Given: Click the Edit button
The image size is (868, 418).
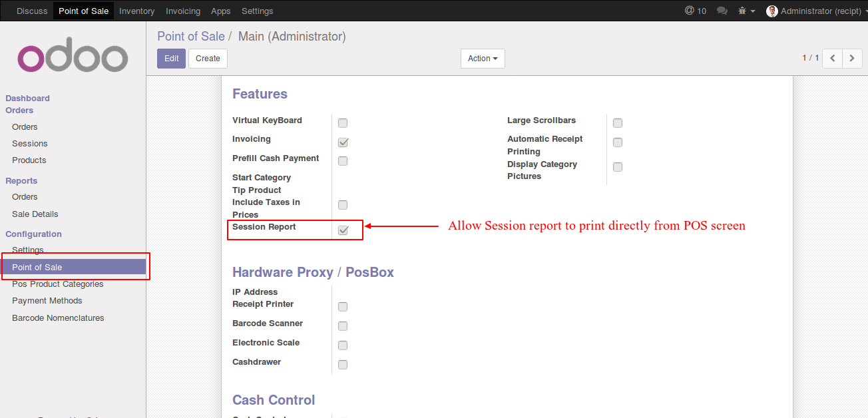Looking at the screenshot, I should [171, 59].
